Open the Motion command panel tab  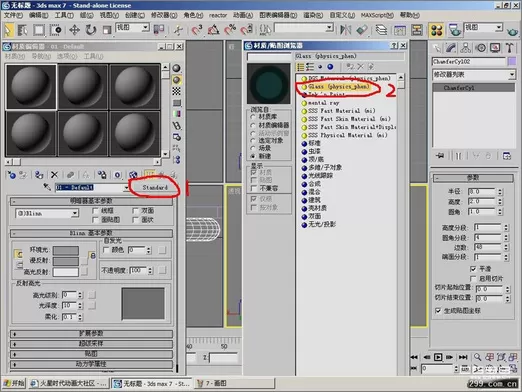tap(480, 48)
